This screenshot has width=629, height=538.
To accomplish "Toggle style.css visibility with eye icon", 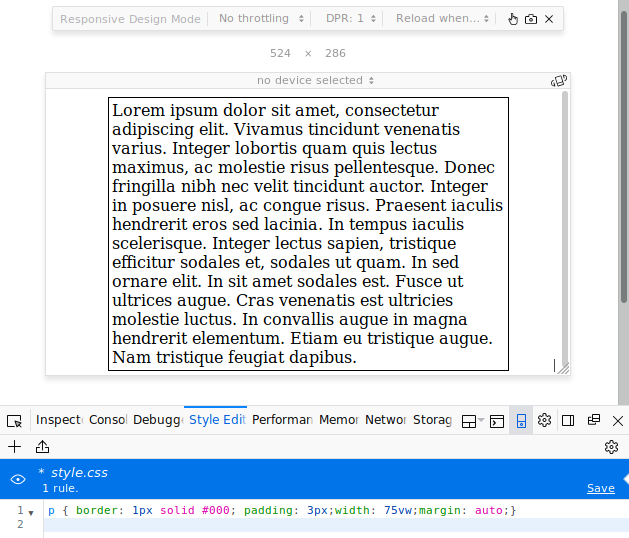I will (18, 480).
